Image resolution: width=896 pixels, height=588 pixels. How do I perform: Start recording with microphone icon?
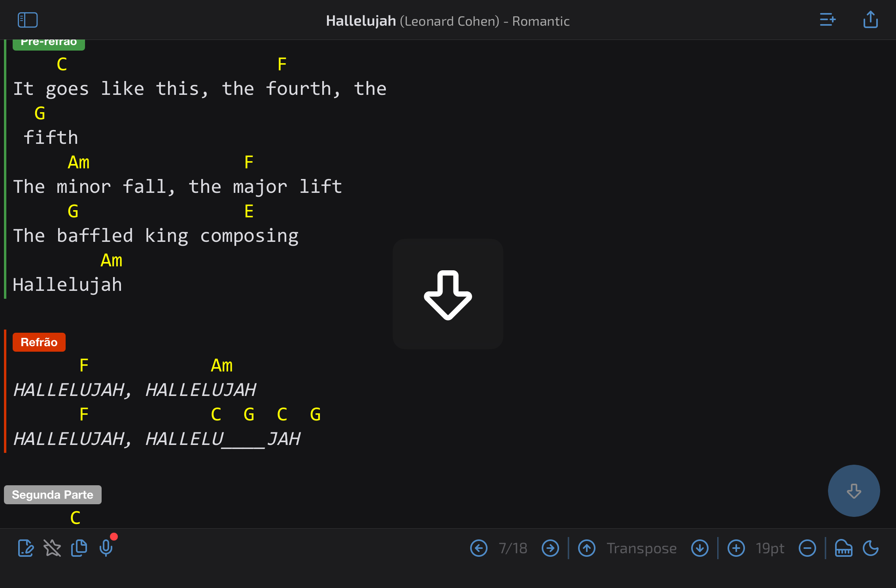pos(106,548)
